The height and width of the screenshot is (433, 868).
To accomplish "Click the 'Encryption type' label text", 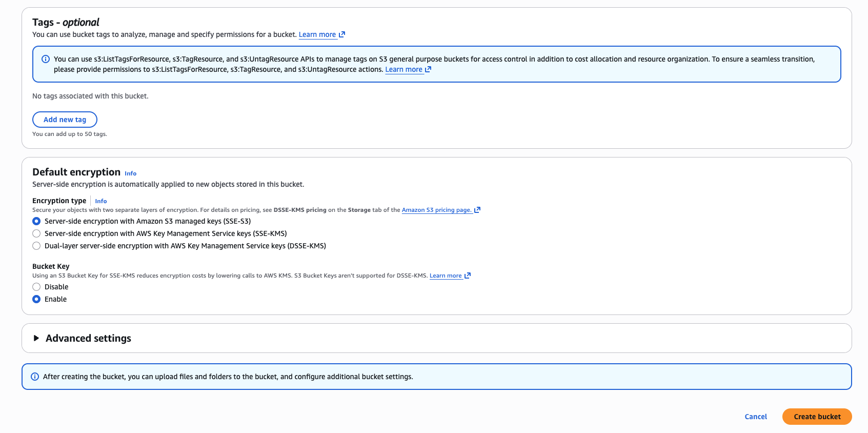I will click(x=59, y=201).
